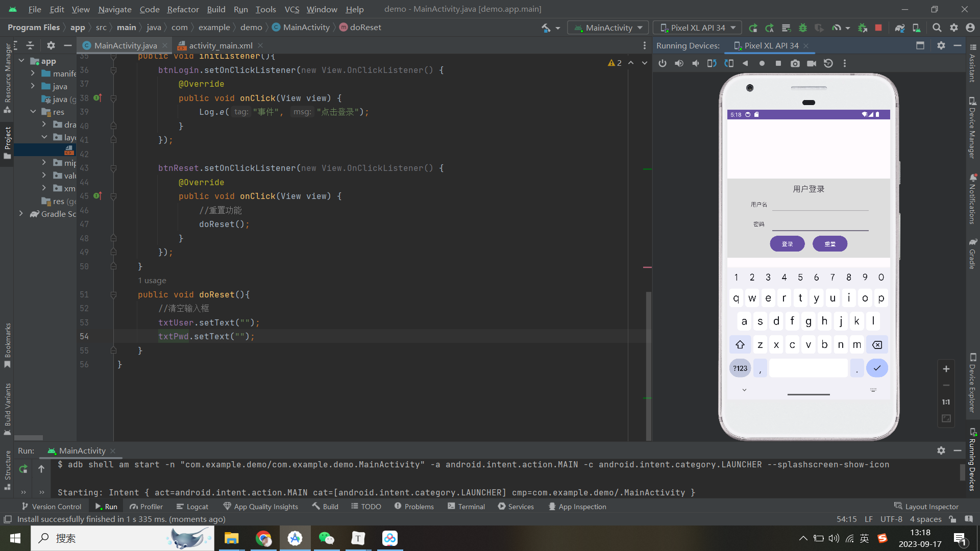Open the Code menu in menu bar

(x=149, y=9)
